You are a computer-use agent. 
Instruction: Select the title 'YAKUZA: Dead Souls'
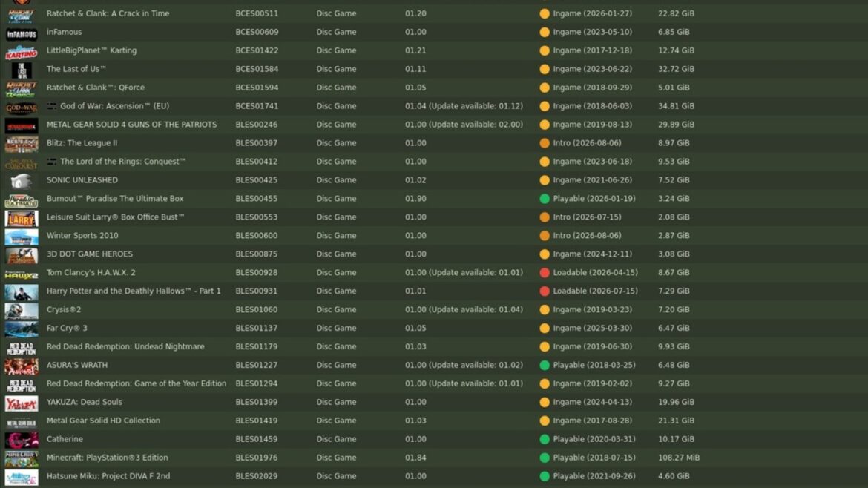[84, 402]
